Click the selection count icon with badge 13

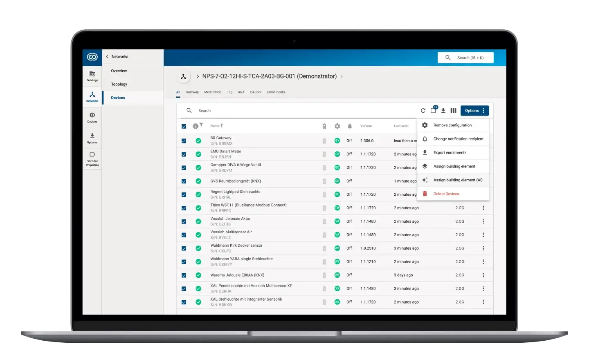click(434, 110)
